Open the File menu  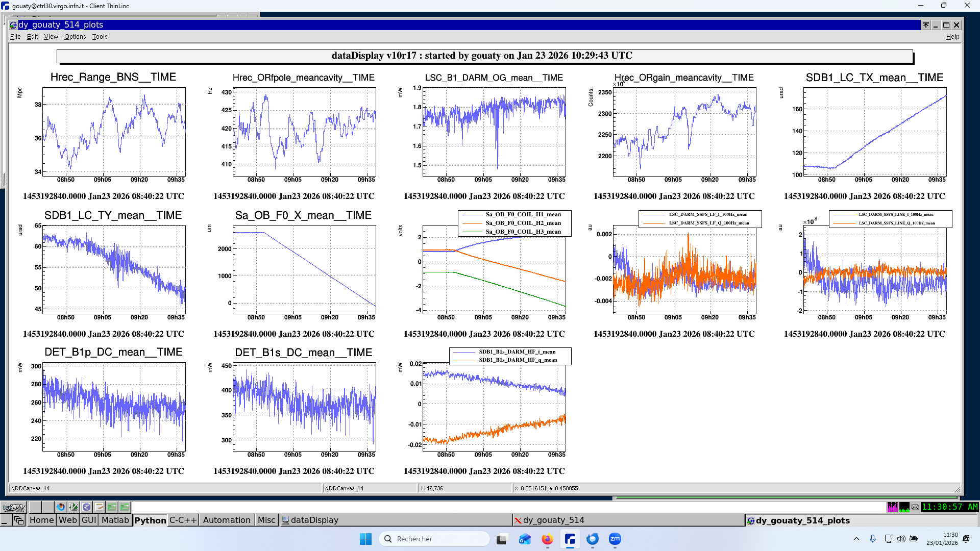[15, 37]
